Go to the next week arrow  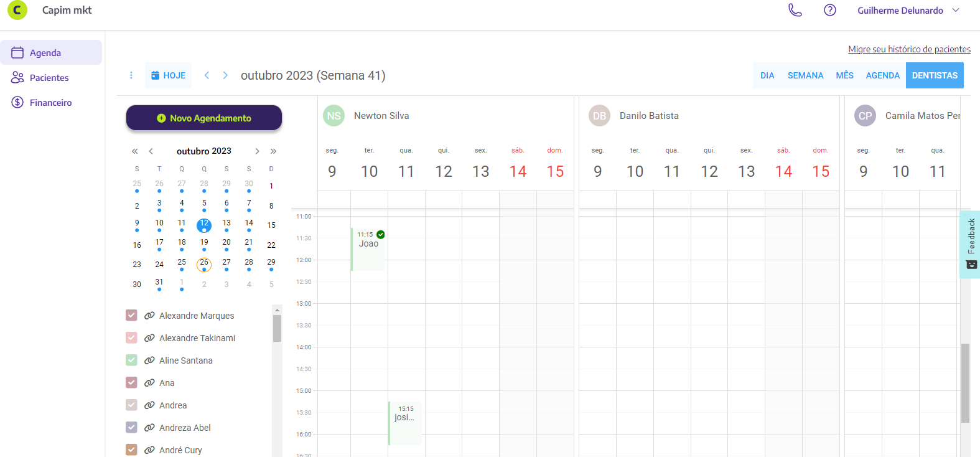(225, 75)
